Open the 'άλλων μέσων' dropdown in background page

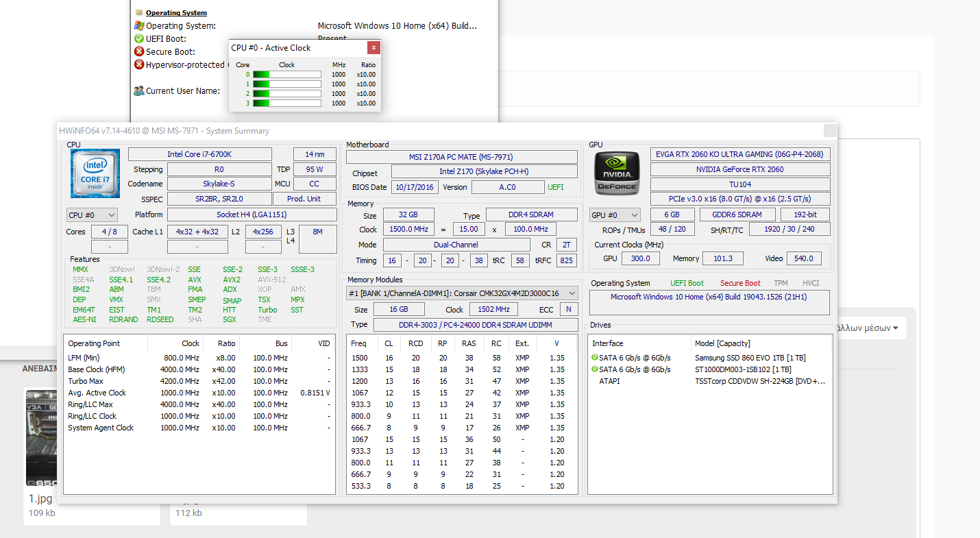pyautogui.click(x=867, y=328)
